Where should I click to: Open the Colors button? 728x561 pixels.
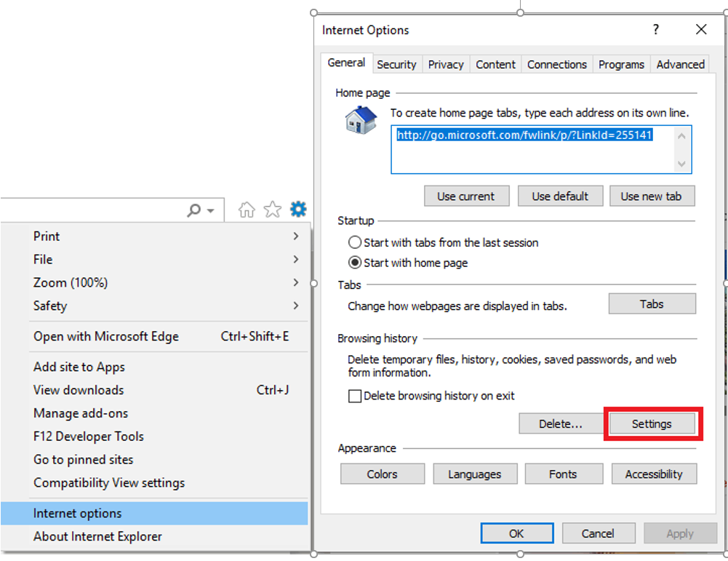click(382, 474)
